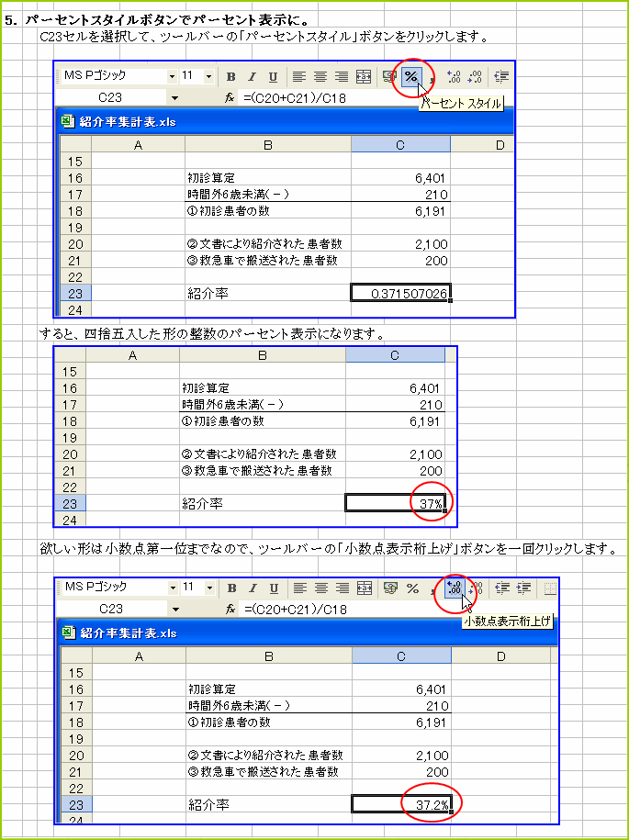The image size is (629, 840).
Task: Click Decrease Decimal in toolbar with パーセント スタイル tooltip
Action: [475, 77]
